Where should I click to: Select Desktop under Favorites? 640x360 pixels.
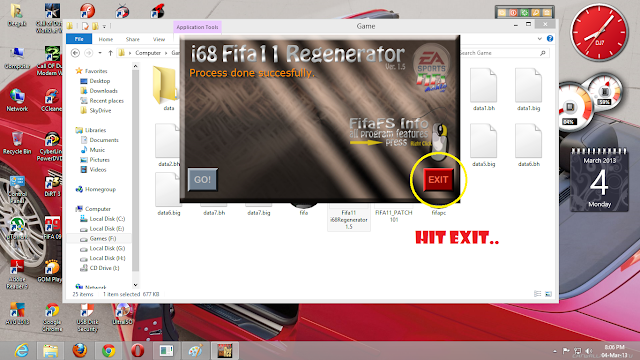click(100, 81)
